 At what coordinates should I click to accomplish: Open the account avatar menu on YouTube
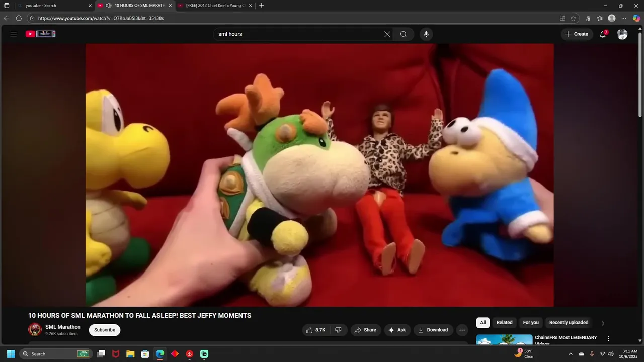622,34
